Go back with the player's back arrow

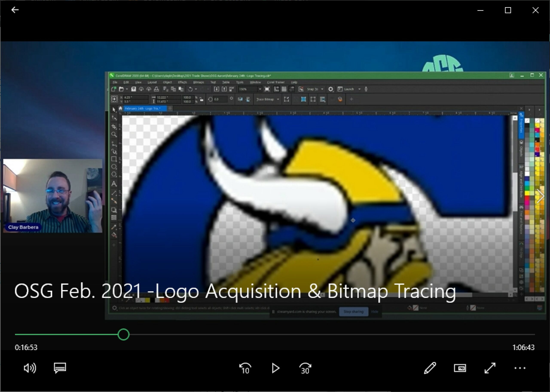click(x=15, y=10)
